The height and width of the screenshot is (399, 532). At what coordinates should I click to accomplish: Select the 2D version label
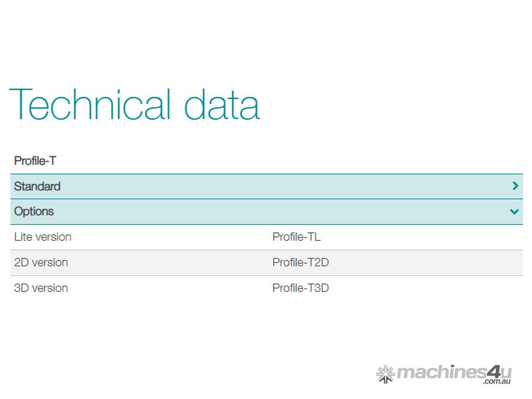pos(41,262)
